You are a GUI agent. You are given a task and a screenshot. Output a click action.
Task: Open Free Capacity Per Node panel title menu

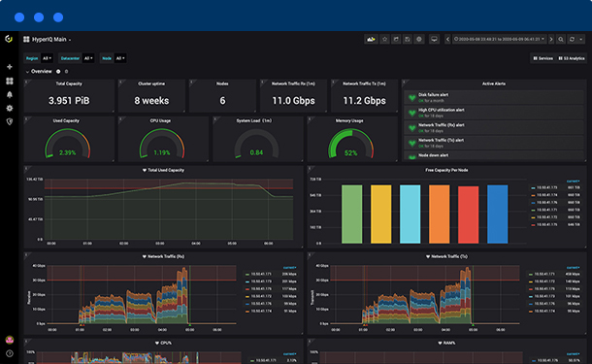446,170
